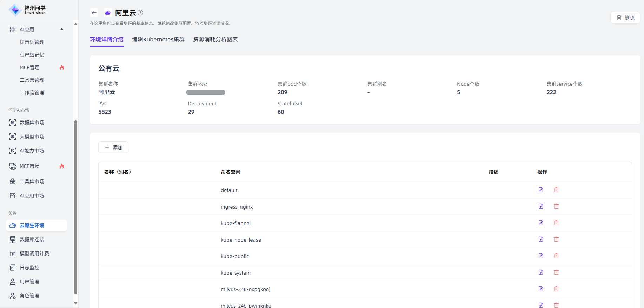Screen dimensions: 644x308
Task: Click the 神州问学 Smart Vision logo
Action: [x=27, y=10]
